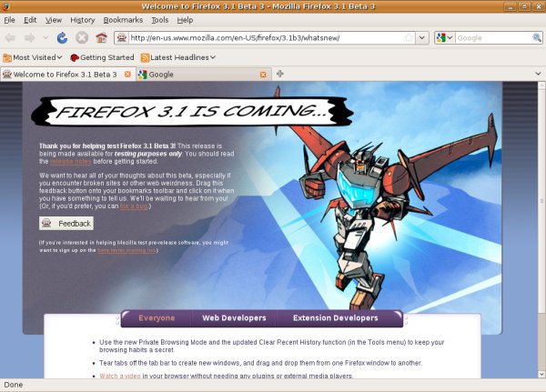Click the site identity icon in the address bar
The height and width of the screenshot is (392, 546).
pyautogui.click(x=122, y=37)
